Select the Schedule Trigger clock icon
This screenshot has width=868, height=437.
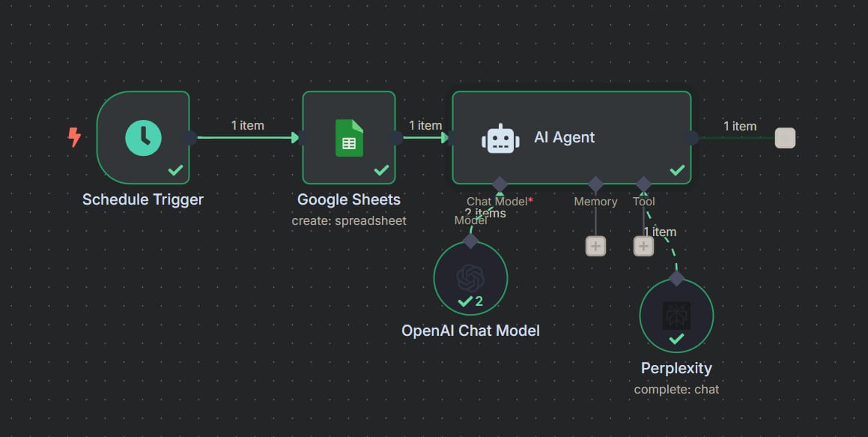[143, 138]
